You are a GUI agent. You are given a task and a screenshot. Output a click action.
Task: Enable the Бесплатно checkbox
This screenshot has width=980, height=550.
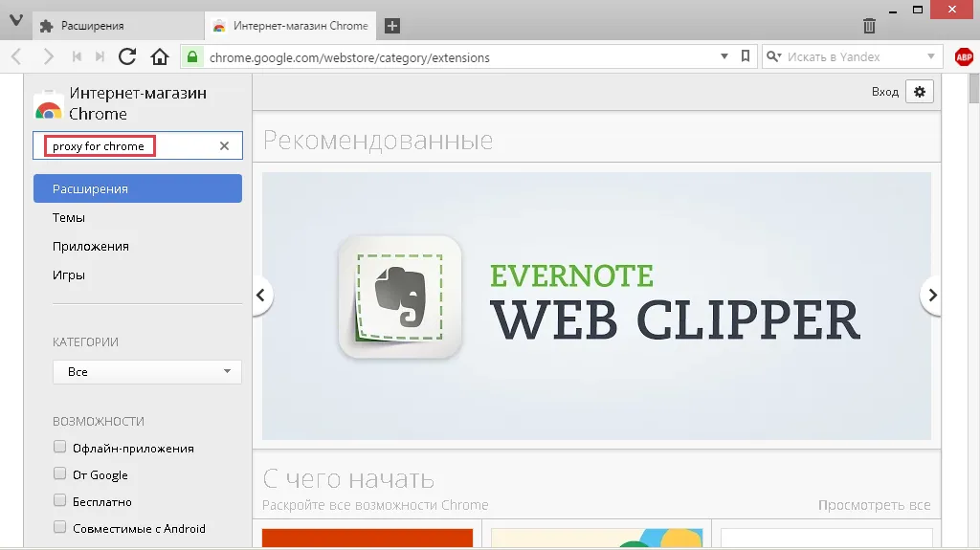[x=59, y=500]
